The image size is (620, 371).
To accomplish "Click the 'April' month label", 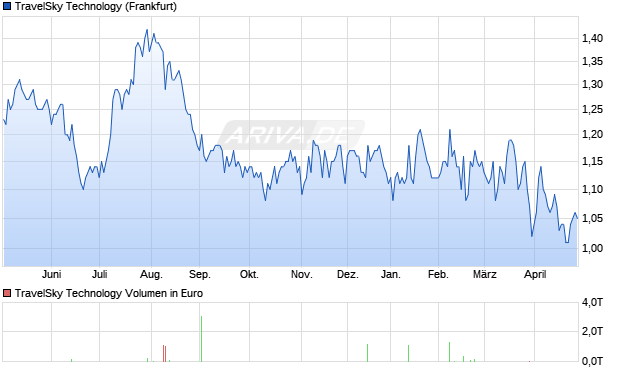I will pos(535,274).
